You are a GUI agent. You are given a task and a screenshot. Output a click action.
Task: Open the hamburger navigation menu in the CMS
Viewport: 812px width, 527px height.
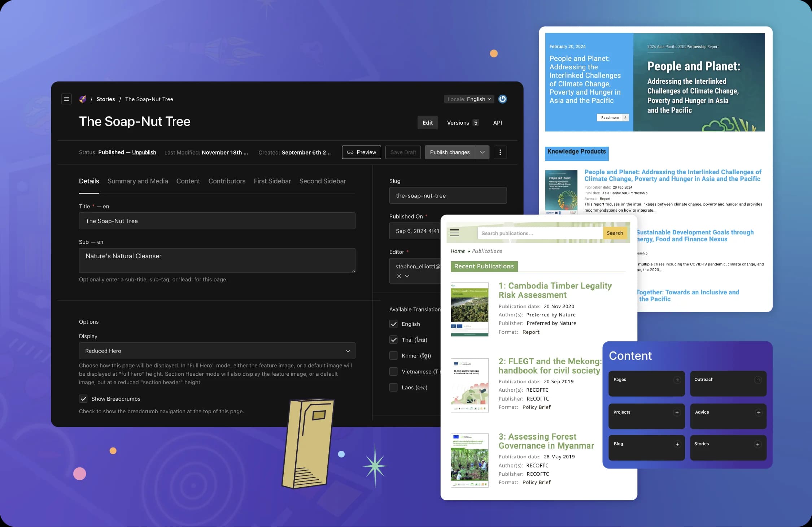click(66, 99)
